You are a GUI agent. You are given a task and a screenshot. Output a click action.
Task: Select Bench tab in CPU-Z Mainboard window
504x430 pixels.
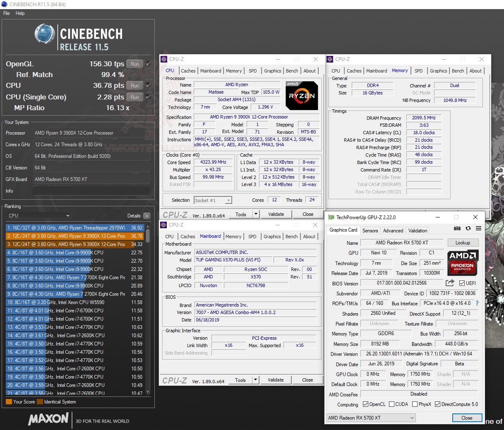pyautogui.click(x=292, y=237)
